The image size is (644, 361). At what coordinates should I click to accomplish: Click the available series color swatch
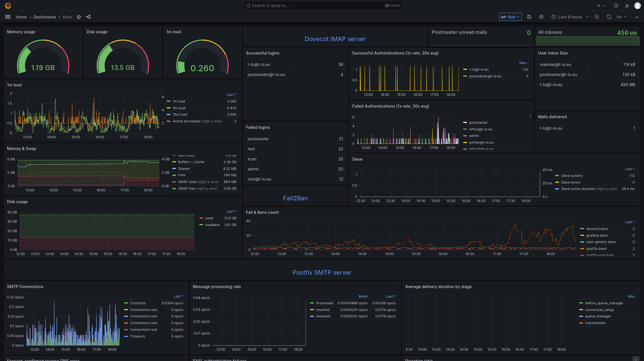point(201,225)
